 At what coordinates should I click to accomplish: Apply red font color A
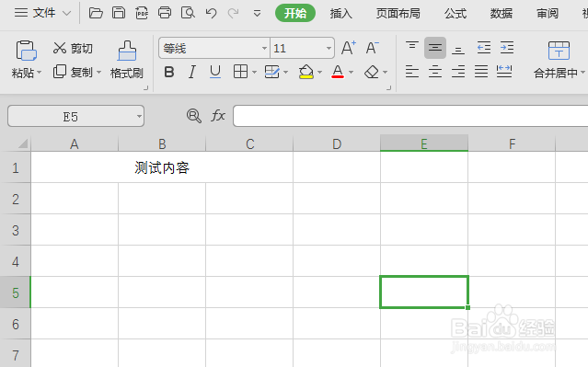338,72
